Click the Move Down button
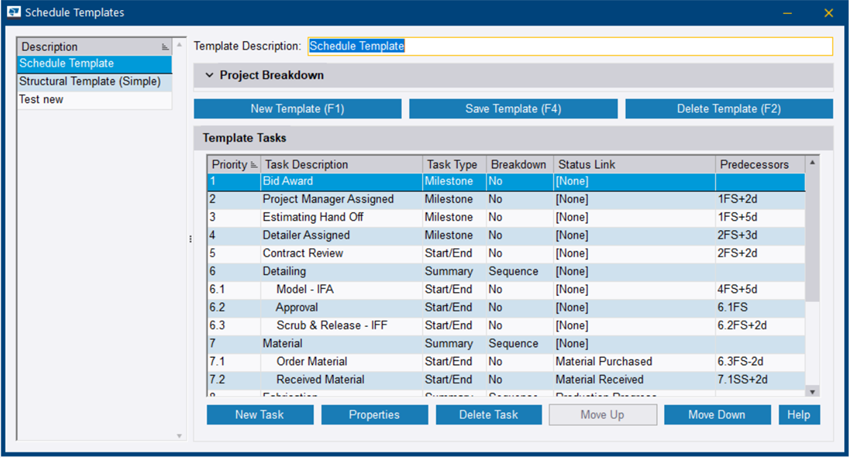 click(x=717, y=414)
